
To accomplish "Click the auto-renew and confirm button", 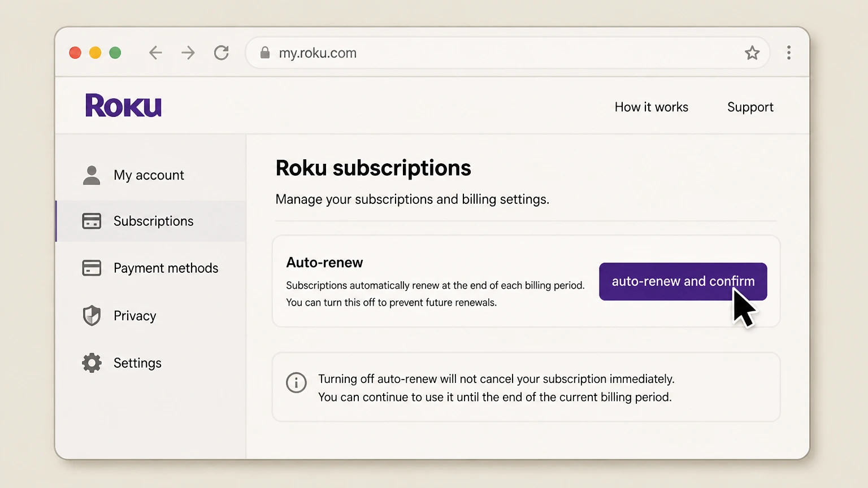I will point(683,281).
